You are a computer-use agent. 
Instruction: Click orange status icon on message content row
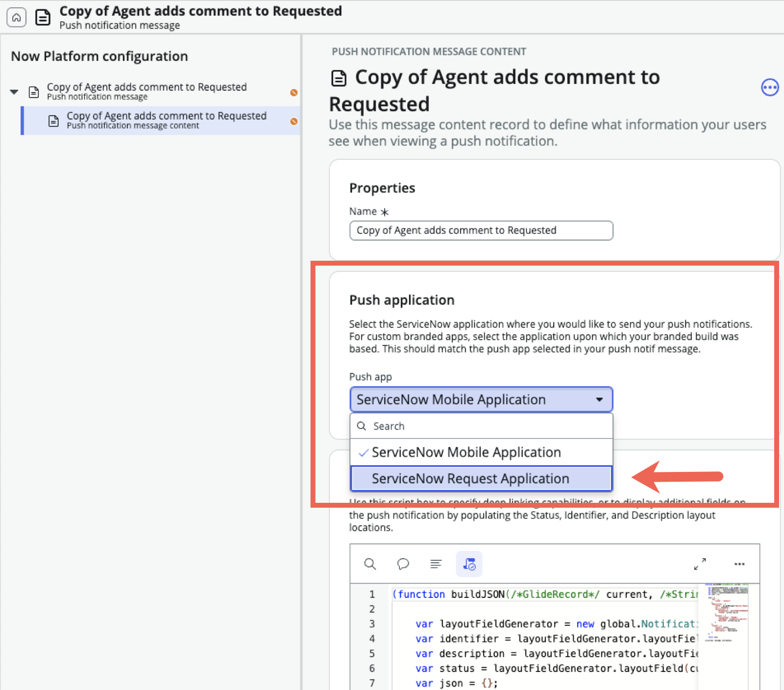point(294,122)
